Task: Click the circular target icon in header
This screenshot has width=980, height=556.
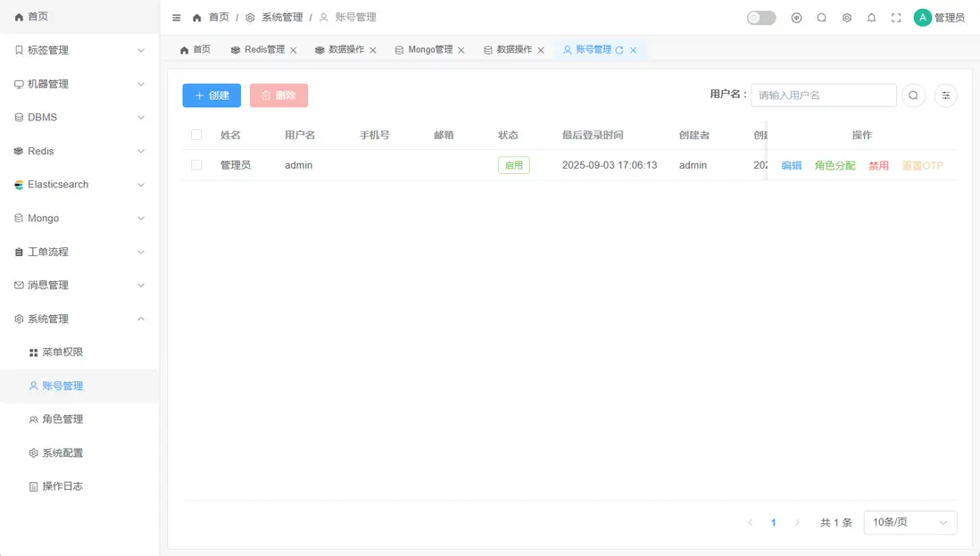Action: (x=796, y=18)
